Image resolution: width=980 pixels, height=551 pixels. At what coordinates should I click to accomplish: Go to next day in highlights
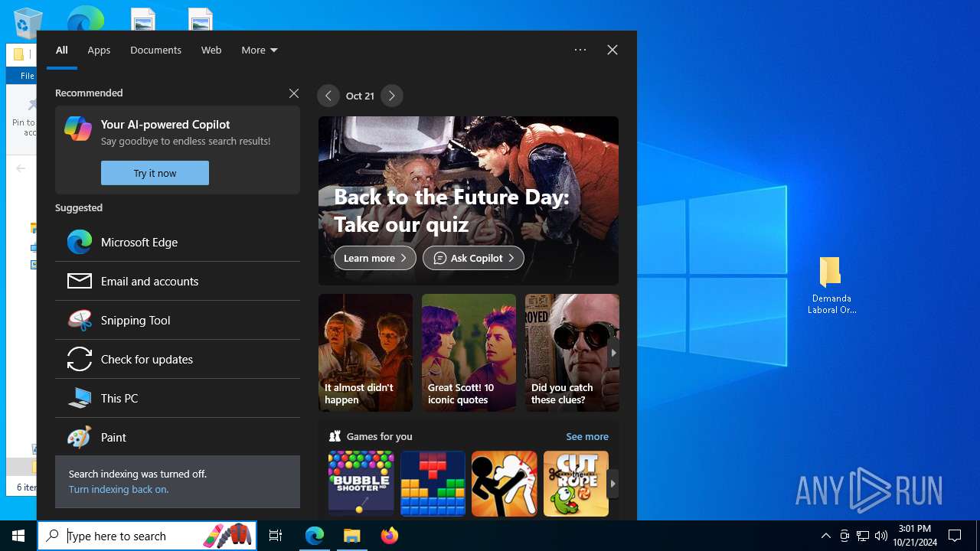tap(392, 96)
